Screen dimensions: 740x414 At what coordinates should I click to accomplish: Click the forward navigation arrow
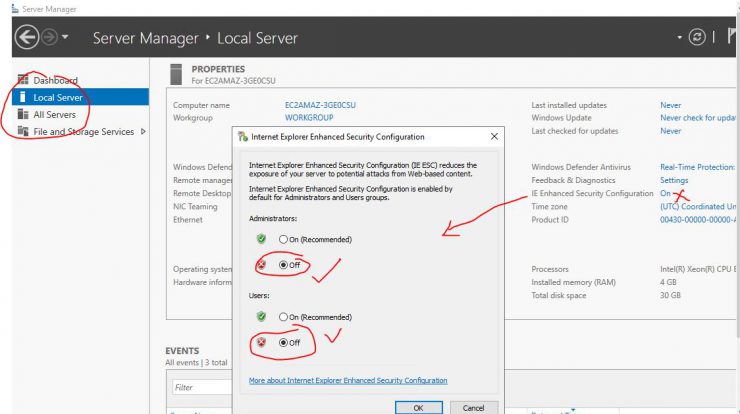[x=50, y=37]
